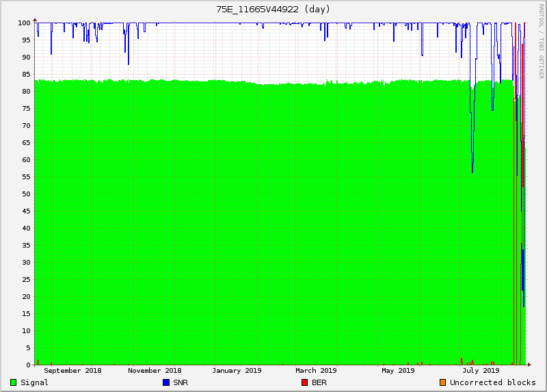Click the 'March 2019' axis label
The image size is (547, 392).
[x=316, y=371]
